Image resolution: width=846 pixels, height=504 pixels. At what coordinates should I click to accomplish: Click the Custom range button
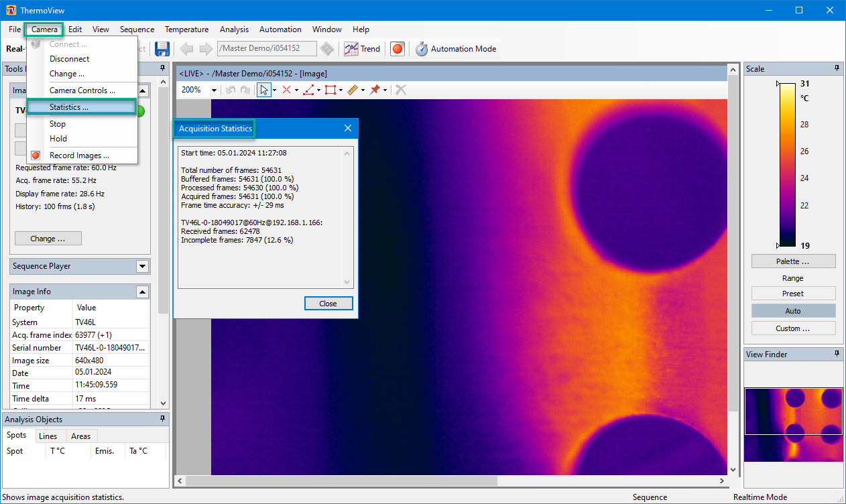793,328
